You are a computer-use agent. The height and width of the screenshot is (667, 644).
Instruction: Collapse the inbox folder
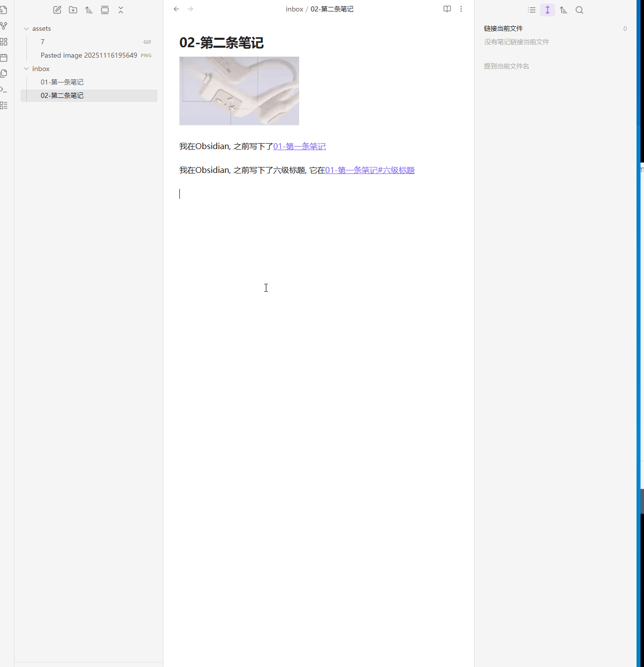[26, 69]
